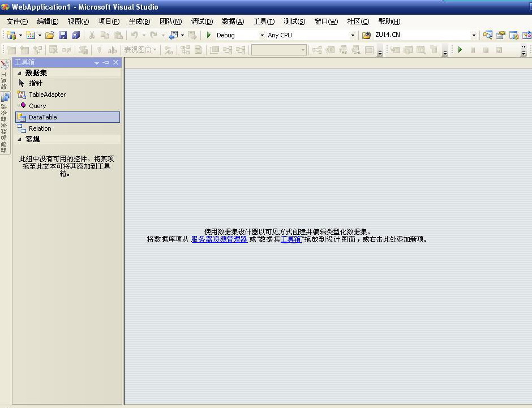This screenshot has width=532, height=408.
Task: Open the 社区(C) menu
Action: pos(358,22)
